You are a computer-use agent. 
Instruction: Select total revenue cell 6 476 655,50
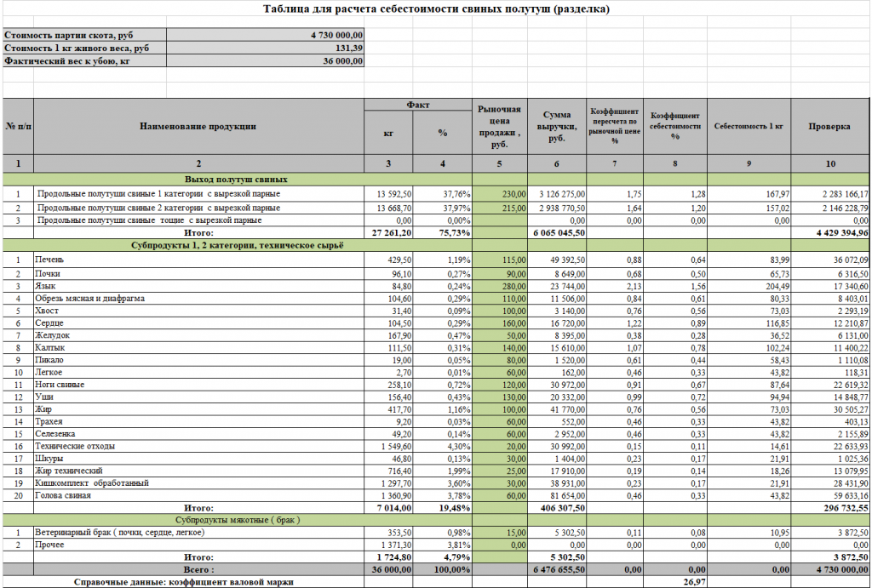(x=557, y=569)
